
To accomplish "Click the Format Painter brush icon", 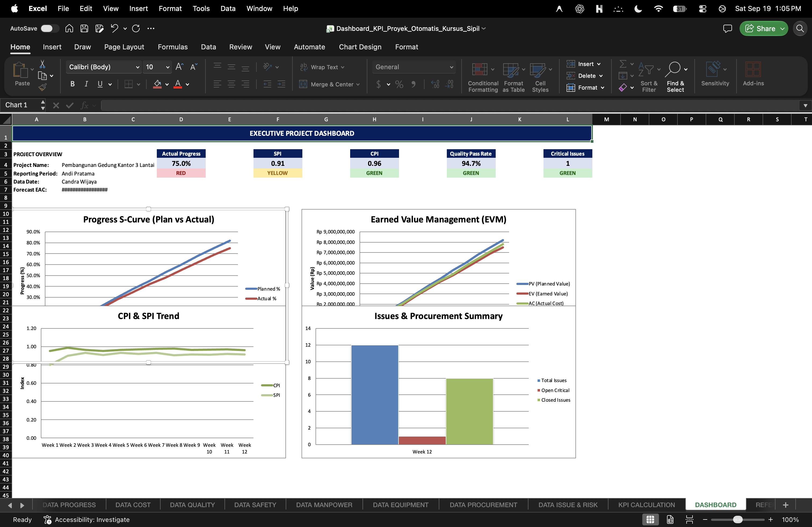I will (42, 87).
